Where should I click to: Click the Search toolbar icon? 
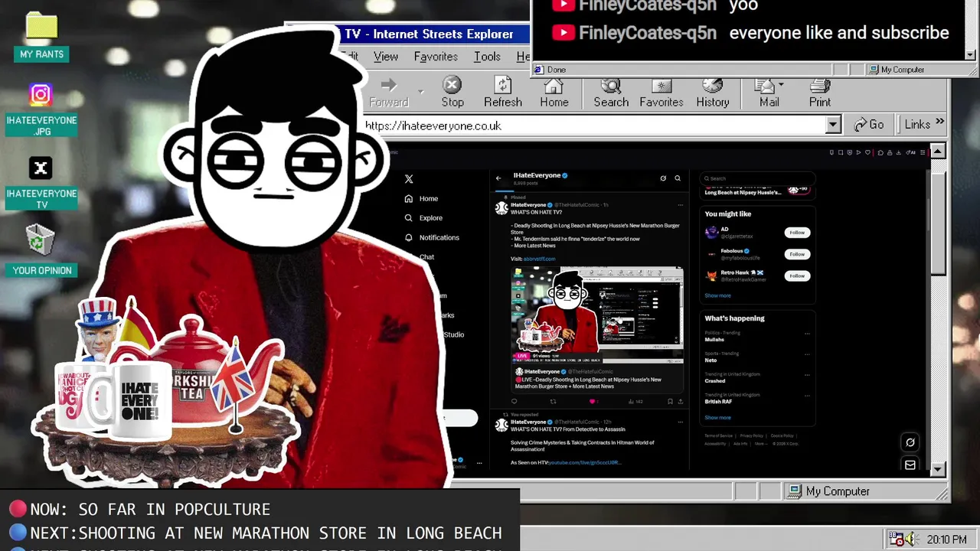coord(610,93)
